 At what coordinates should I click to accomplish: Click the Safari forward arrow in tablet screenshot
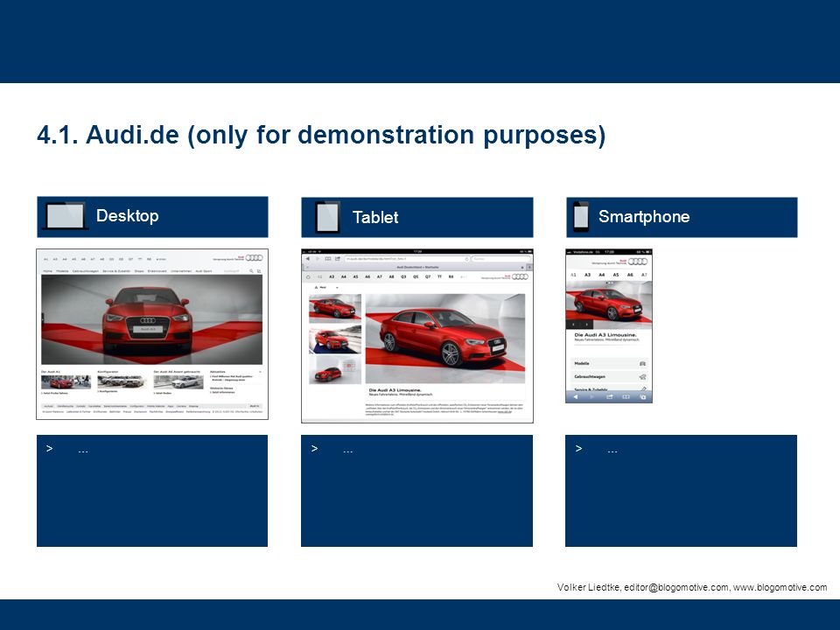[x=317, y=259]
